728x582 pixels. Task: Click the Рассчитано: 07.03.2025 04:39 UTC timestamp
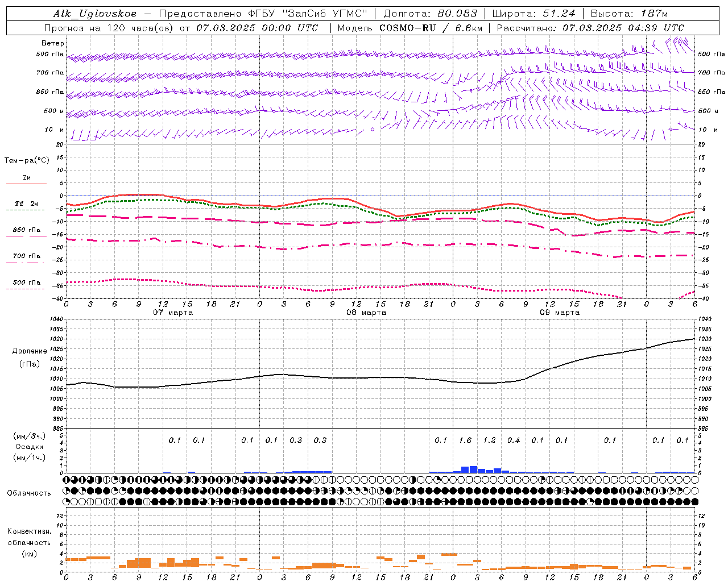(x=590, y=28)
